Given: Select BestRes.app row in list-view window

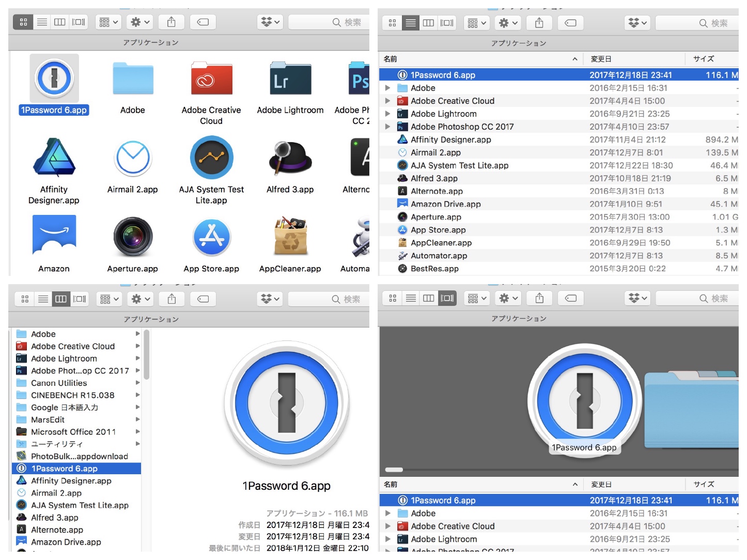Looking at the screenshot, I should [559, 269].
